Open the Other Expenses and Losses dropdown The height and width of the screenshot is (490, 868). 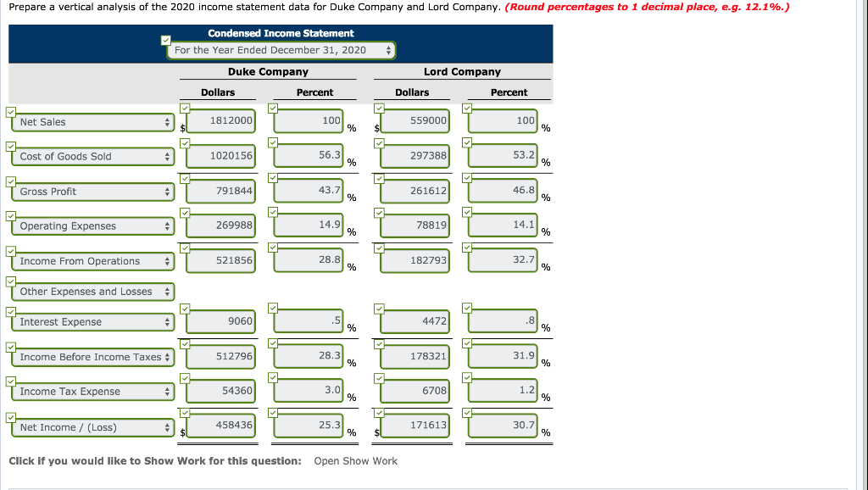tap(92, 292)
